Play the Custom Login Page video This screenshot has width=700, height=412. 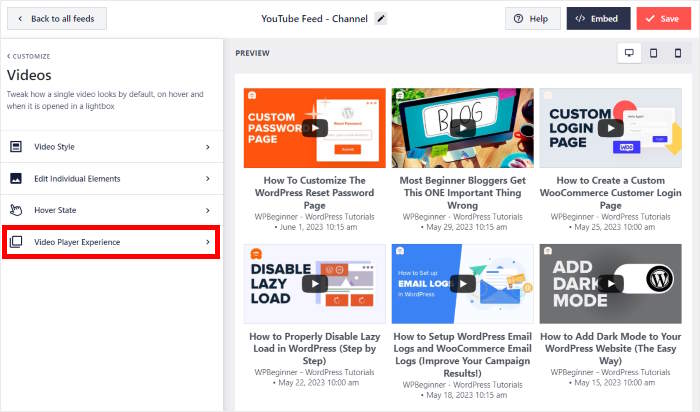point(610,128)
